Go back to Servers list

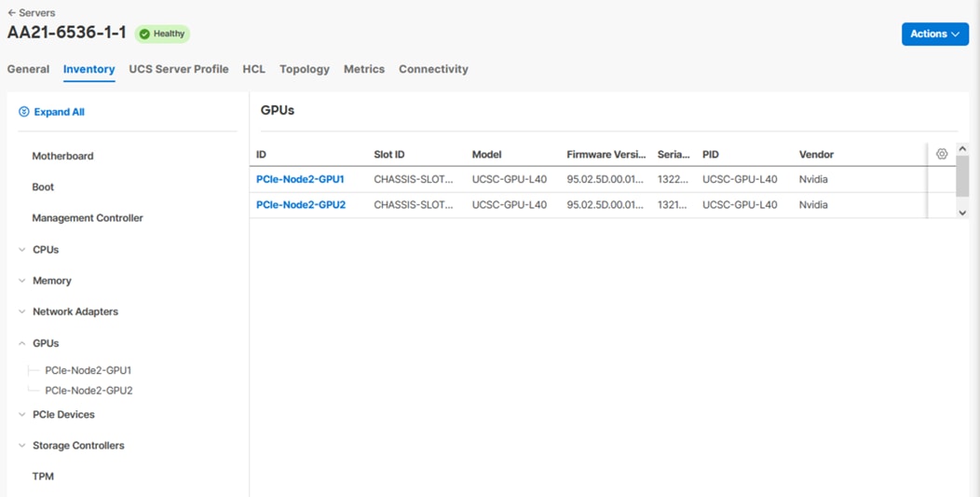[x=32, y=12]
